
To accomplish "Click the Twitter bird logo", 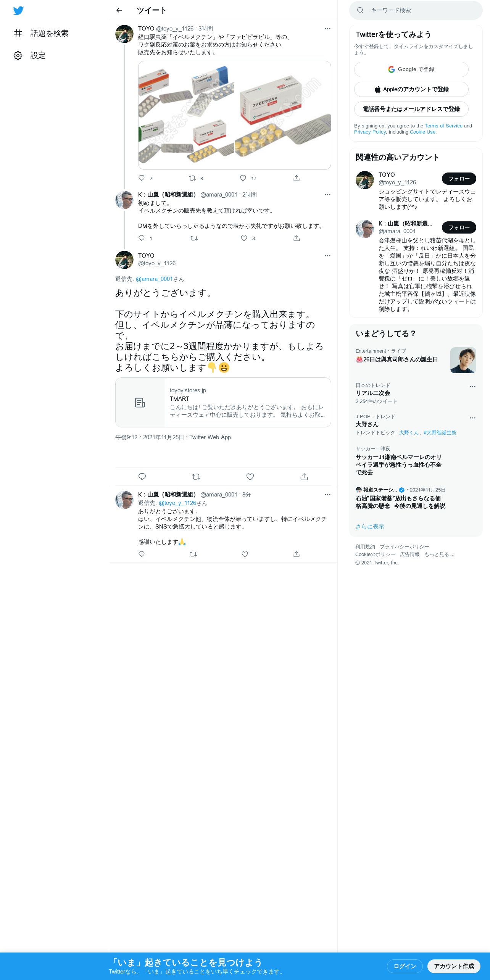I will click(x=18, y=10).
